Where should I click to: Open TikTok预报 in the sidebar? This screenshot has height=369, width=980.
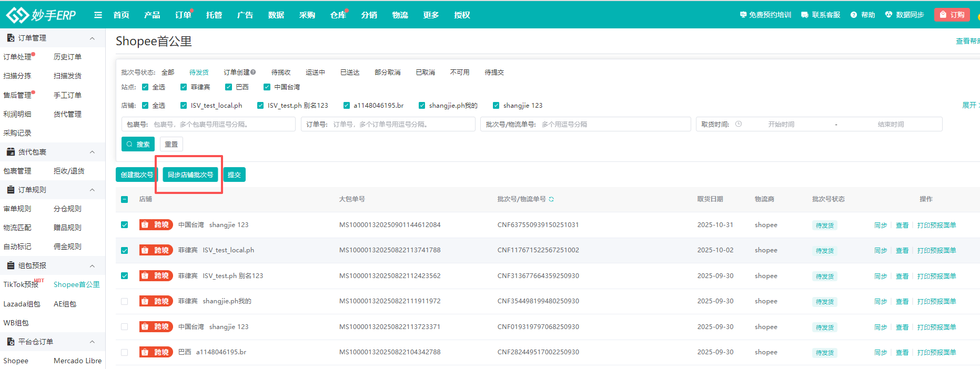pyautogui.click(x=21, y=284)
